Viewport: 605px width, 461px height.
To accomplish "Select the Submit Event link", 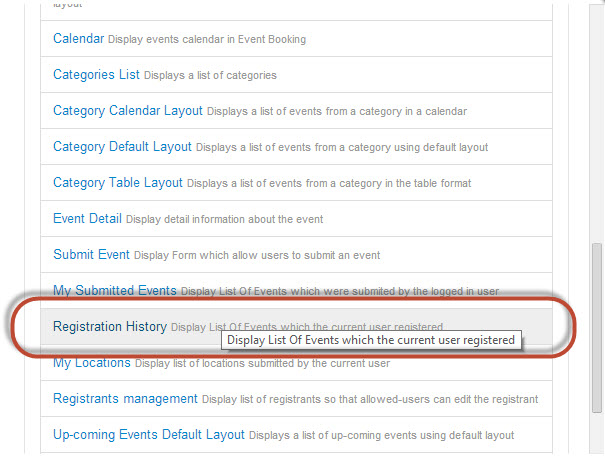I will coord(90,255).
